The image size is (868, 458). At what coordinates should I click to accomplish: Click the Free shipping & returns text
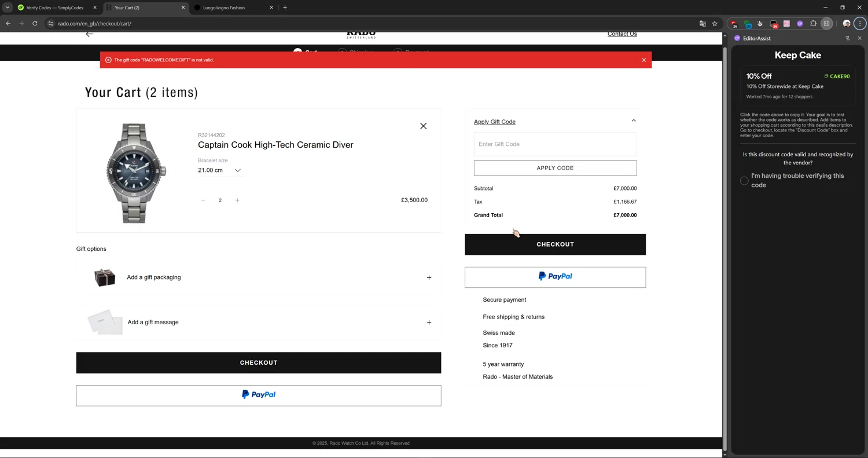(513, 317)
